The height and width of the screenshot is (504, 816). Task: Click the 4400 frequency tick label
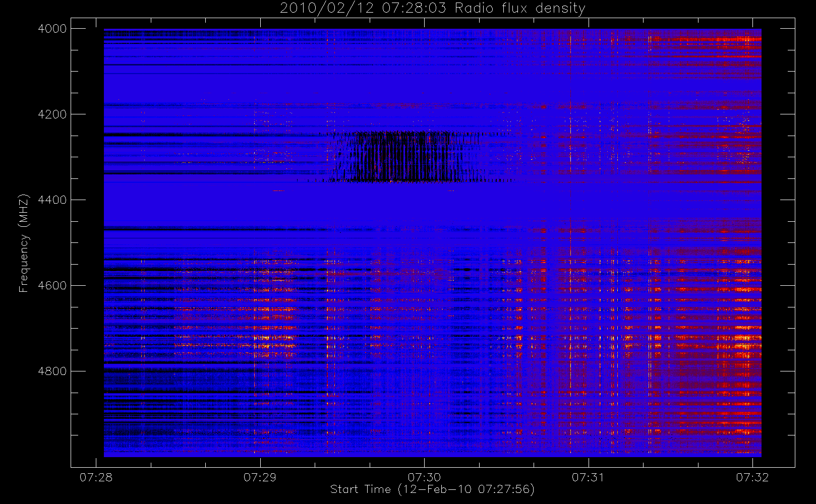tap(52, 200)
